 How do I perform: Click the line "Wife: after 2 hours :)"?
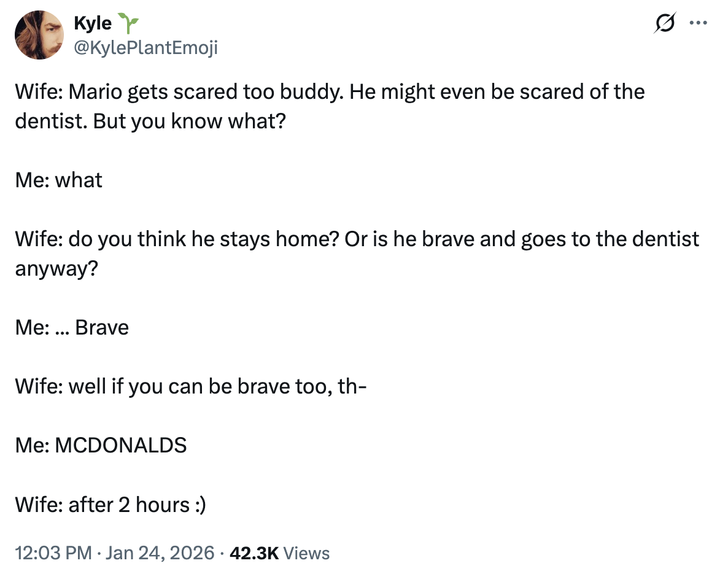click(110, 505)
